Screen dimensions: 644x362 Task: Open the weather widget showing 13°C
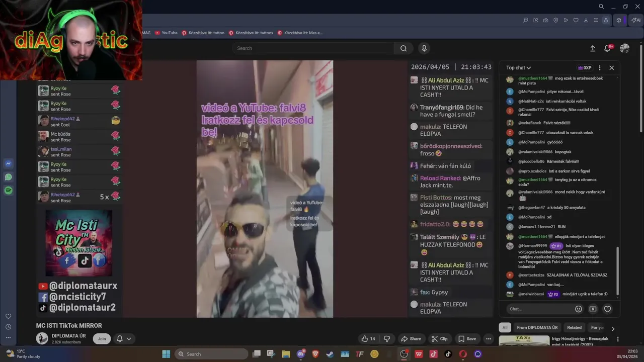[24, 354]
